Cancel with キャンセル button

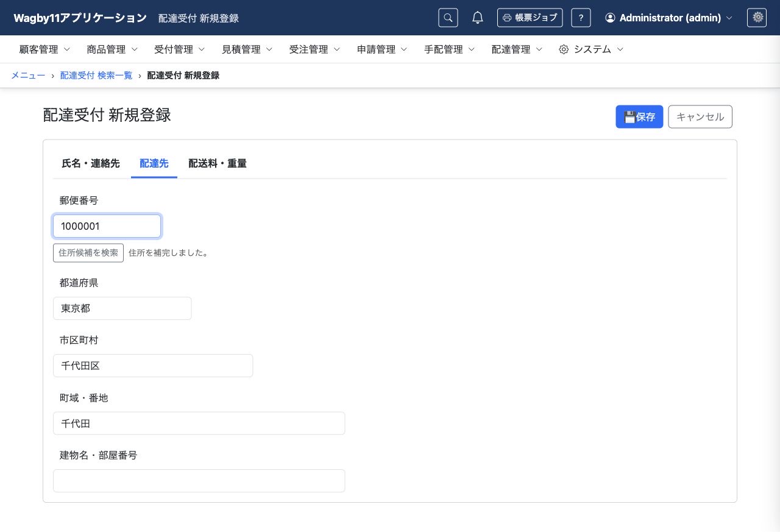pyautogui.click(x=700, y=117)
